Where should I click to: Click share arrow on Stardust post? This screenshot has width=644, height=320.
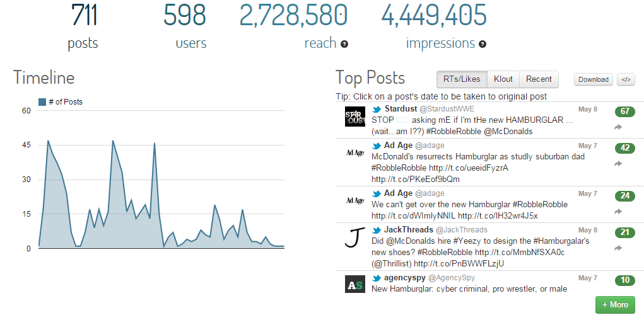618,127
